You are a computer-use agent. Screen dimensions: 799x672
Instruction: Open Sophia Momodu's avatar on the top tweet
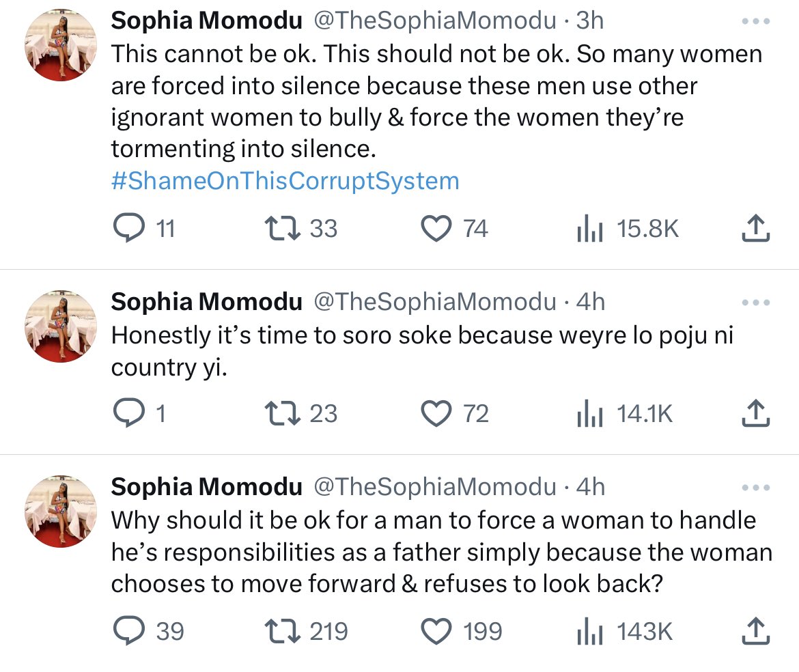click(61, 46)
